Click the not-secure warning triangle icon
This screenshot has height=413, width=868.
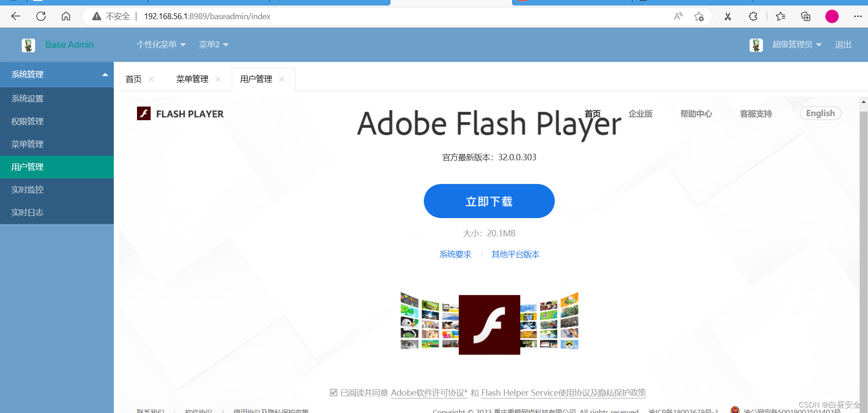click(x=96, y=16)
